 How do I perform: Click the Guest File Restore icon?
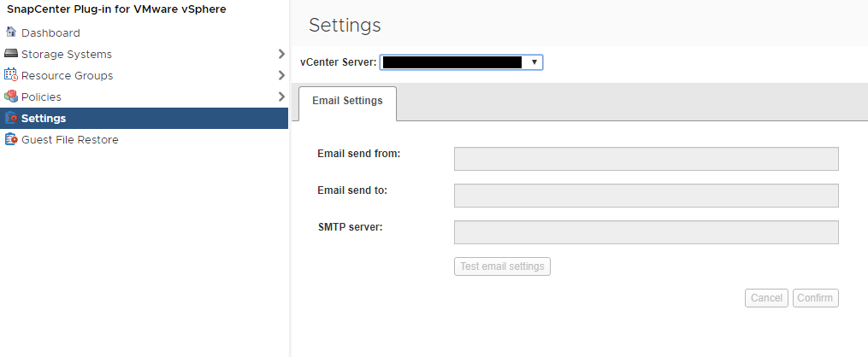(11, 139)
